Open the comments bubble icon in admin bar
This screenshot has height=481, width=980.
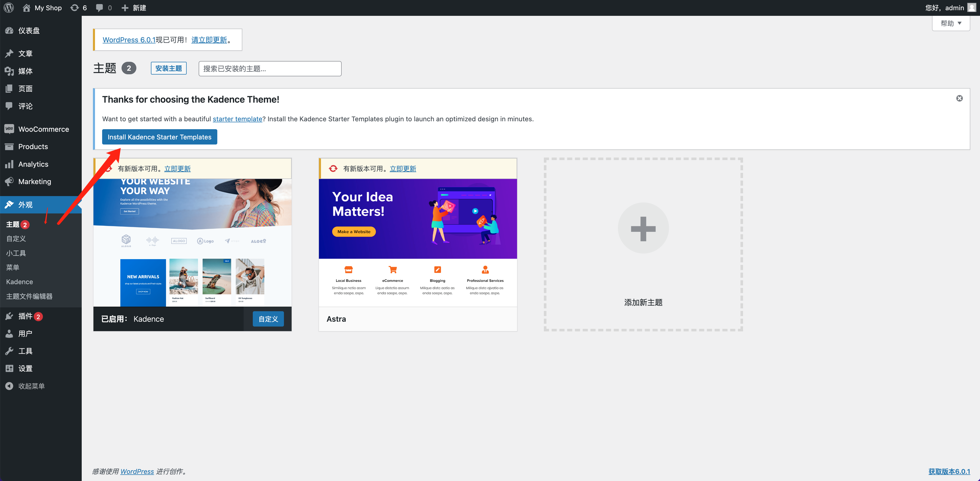(100, 8)
